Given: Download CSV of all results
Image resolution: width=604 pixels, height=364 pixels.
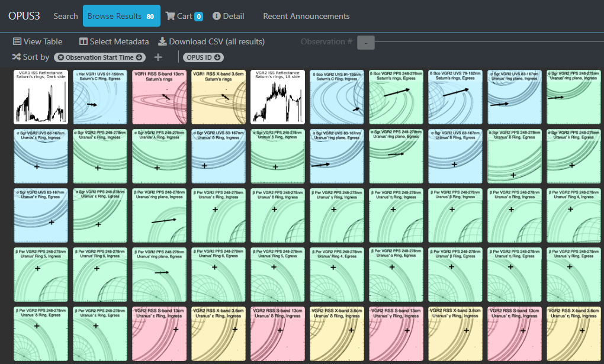Looking at the screenshot, I should click(212, 41).
